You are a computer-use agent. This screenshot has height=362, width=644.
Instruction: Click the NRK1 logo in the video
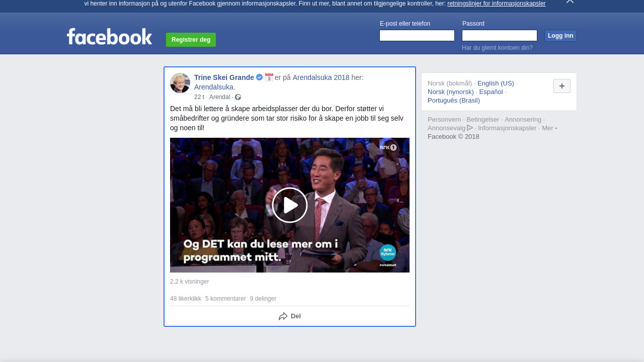coord(388,147)
